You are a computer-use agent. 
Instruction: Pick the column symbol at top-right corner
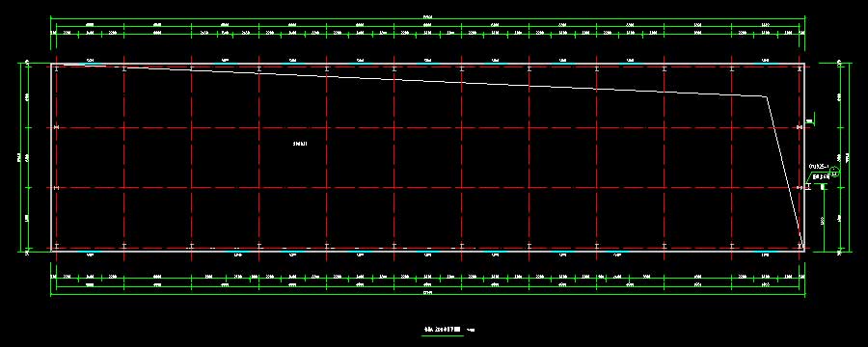800,68
